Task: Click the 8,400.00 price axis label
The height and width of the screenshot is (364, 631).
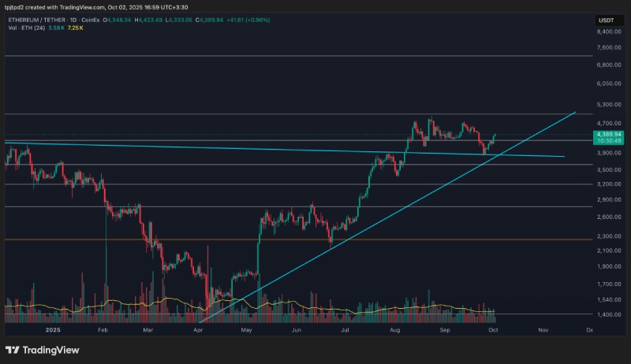Action: click(610, 32)
